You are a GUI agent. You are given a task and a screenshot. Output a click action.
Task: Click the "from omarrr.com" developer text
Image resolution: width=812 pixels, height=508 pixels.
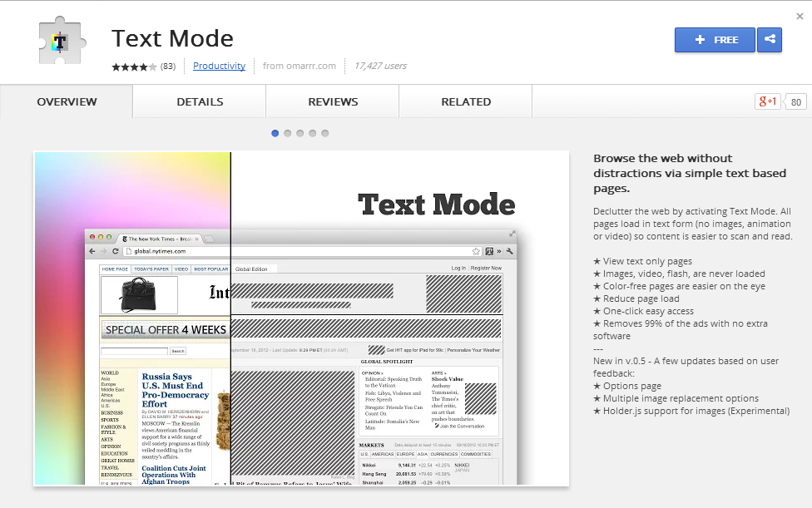click(x=300, y=66)
